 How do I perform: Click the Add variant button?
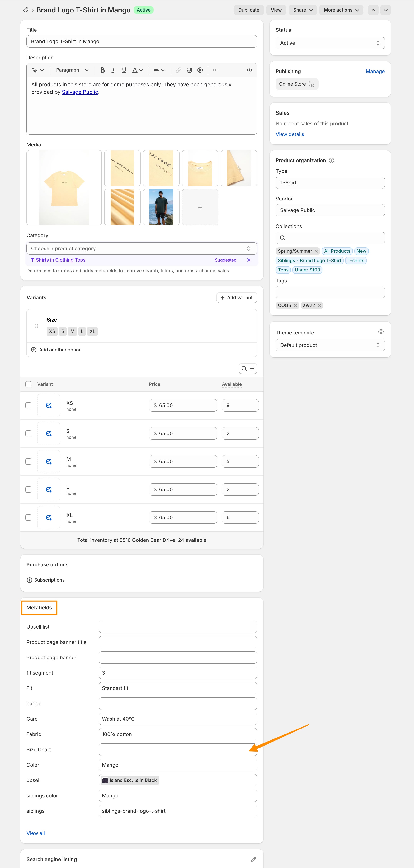[x=237, y=298]
